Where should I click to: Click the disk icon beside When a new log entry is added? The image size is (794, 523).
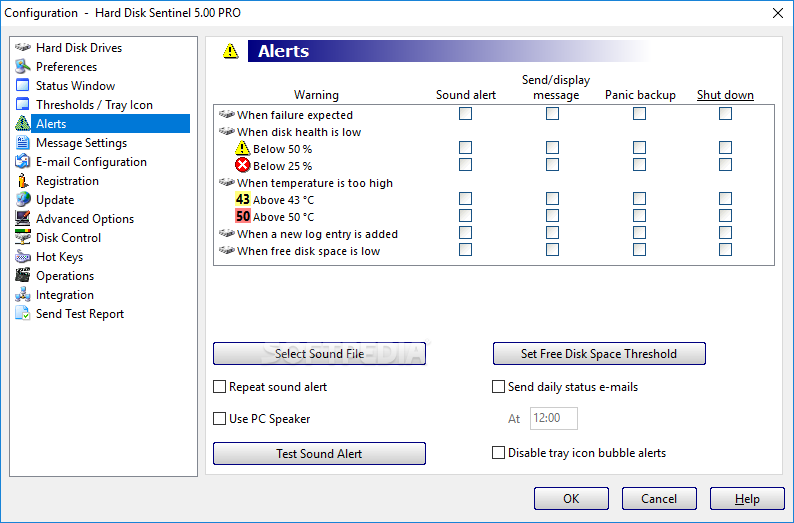coord(226,233)
